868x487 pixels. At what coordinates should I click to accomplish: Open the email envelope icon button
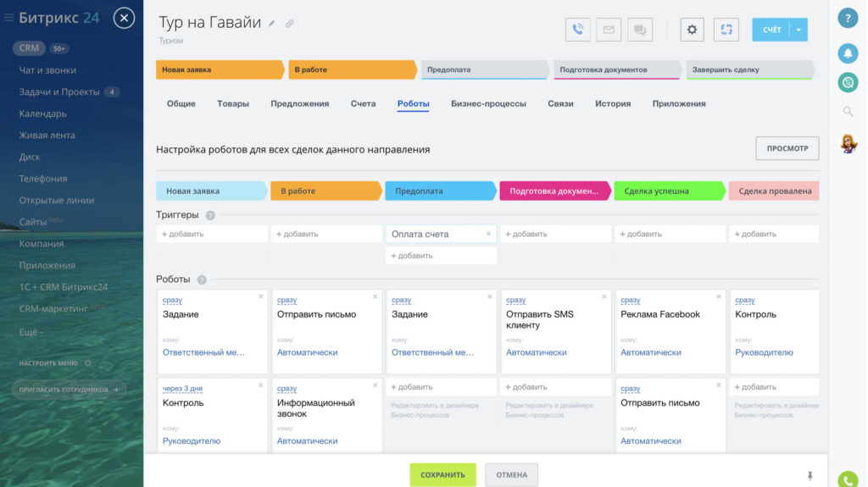(609, 30)
